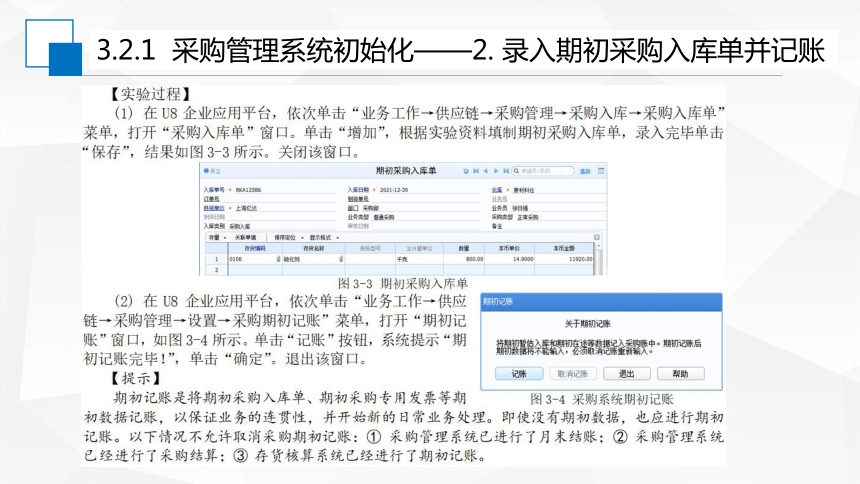Click the 业务员 field value
The height and width of the screenshot is (484, 860).
558,208
